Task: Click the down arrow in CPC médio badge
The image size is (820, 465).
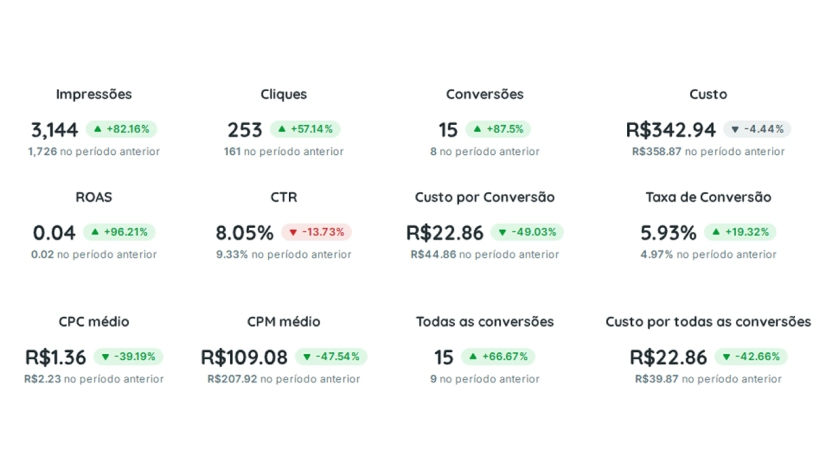Action: coord(105,357)
